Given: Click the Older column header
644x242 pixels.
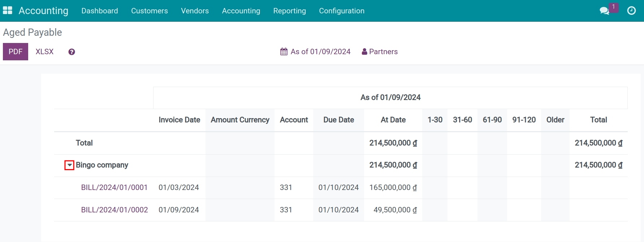Looking at the screenshot, I should click(555, 120).
